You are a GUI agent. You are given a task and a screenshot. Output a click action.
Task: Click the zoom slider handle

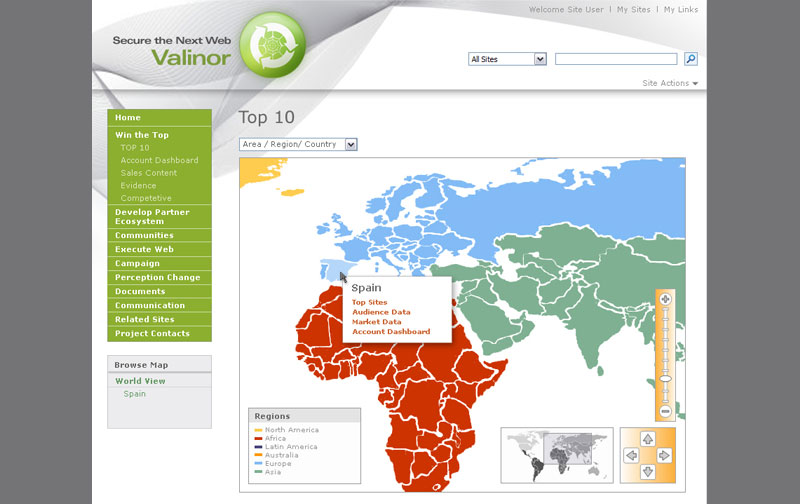665,380
